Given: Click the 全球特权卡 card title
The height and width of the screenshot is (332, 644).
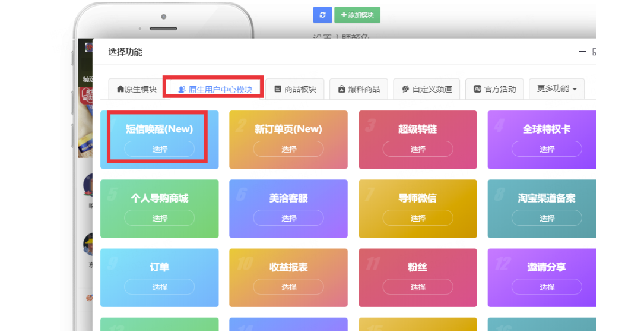Looking at the screenshot, I should (547, 129).
